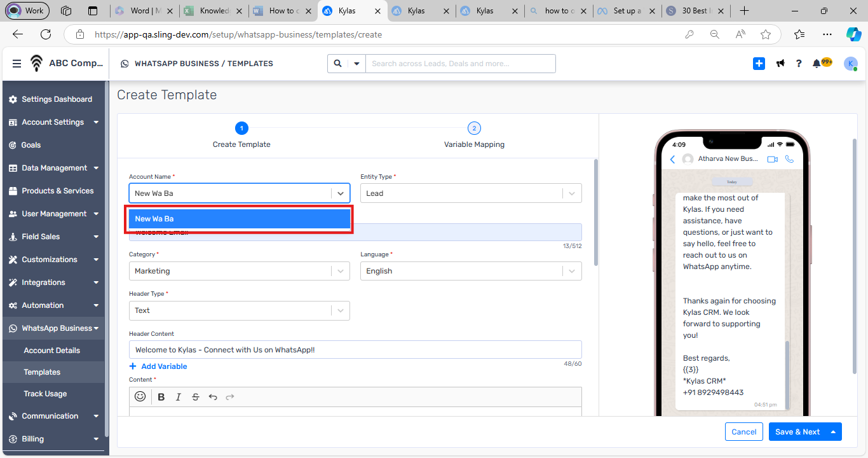Viewport: 868px width, 458px height.
Task: Click the undo icon in editor
Action: [213, 397]
